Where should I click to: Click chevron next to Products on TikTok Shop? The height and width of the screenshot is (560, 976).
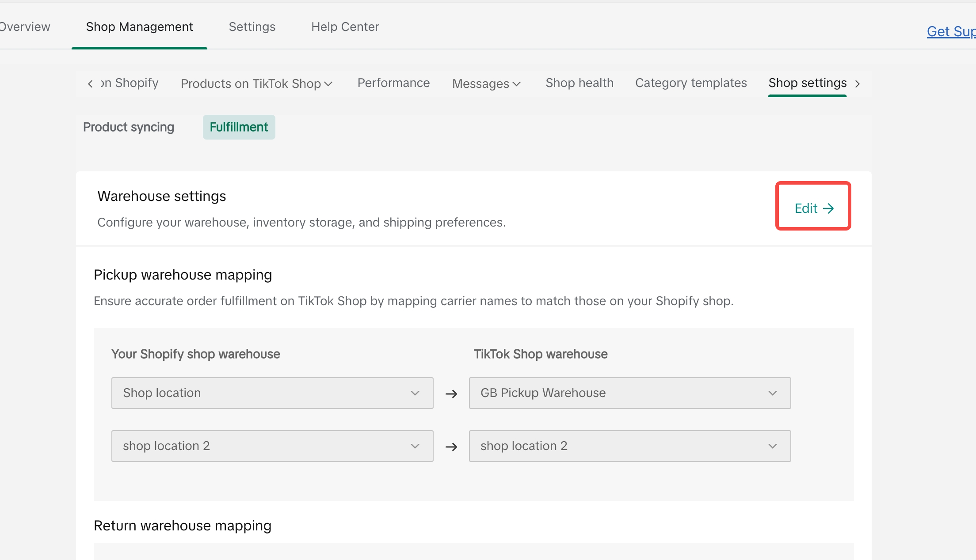tap(328, 84)
